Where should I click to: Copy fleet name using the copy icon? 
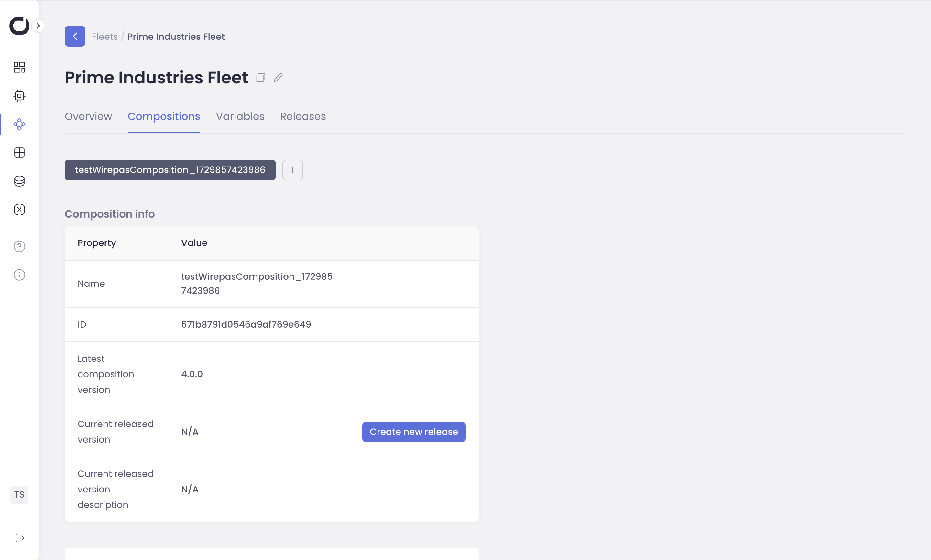pos(260,78)
